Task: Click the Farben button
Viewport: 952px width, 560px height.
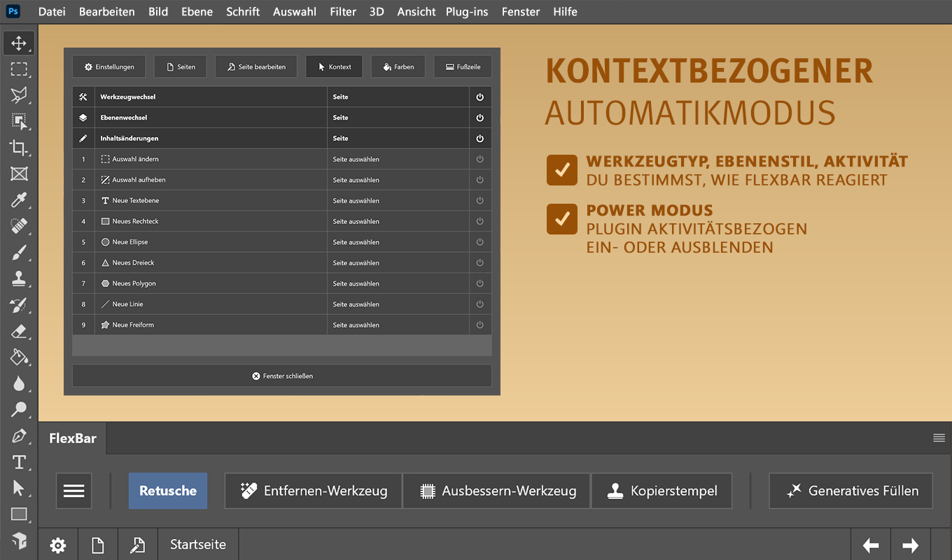Action: pos(398,66)
